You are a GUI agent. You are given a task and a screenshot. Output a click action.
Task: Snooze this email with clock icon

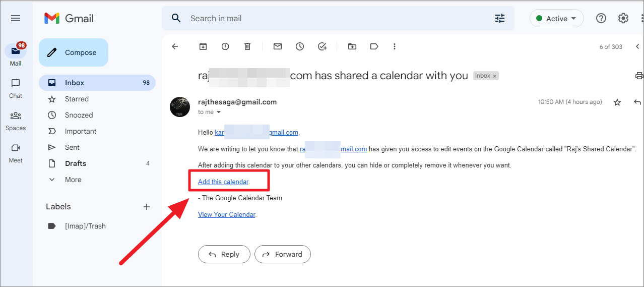(300, 46)
